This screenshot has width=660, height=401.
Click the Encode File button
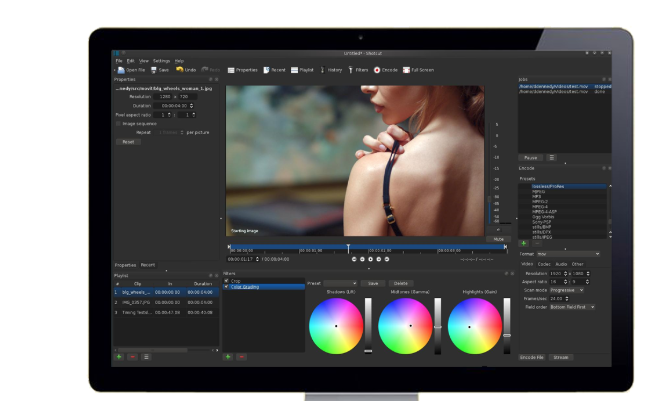532,357
